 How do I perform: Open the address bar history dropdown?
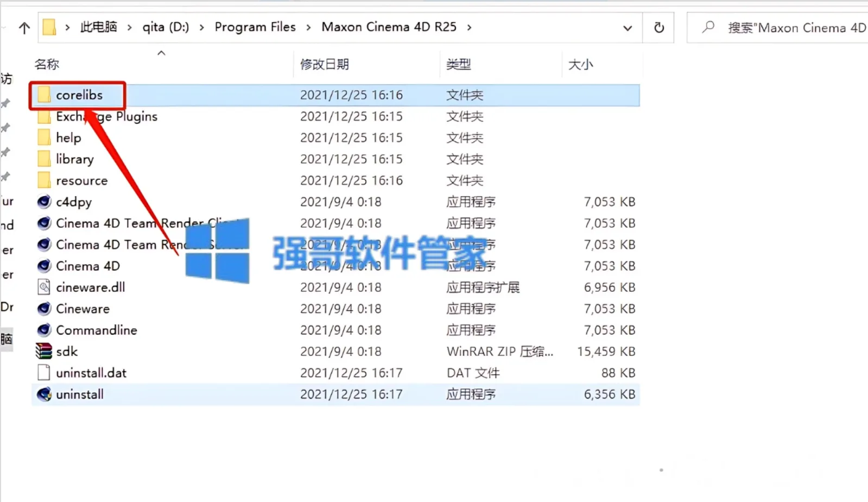[628, 28]
